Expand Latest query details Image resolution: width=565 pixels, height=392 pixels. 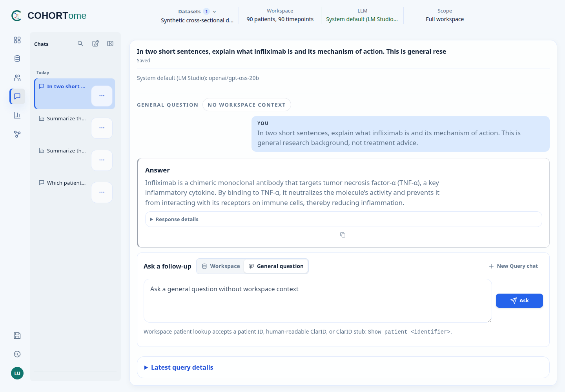click(343, 367)
